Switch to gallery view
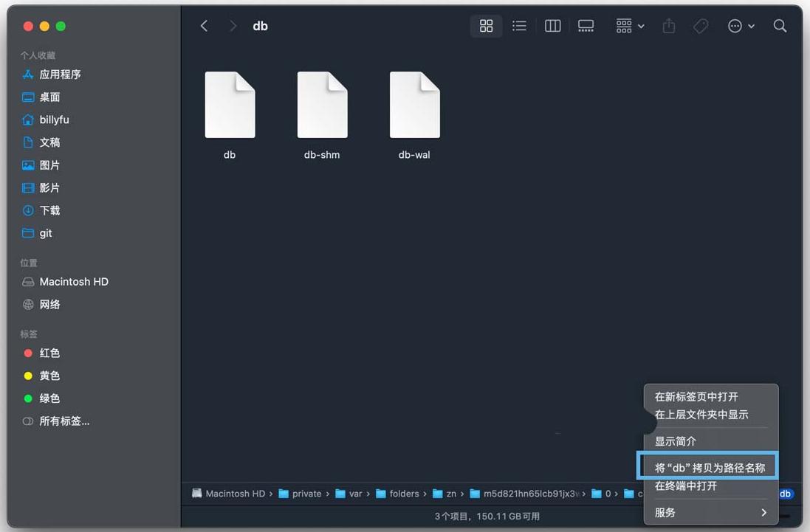 pos(586,26)
